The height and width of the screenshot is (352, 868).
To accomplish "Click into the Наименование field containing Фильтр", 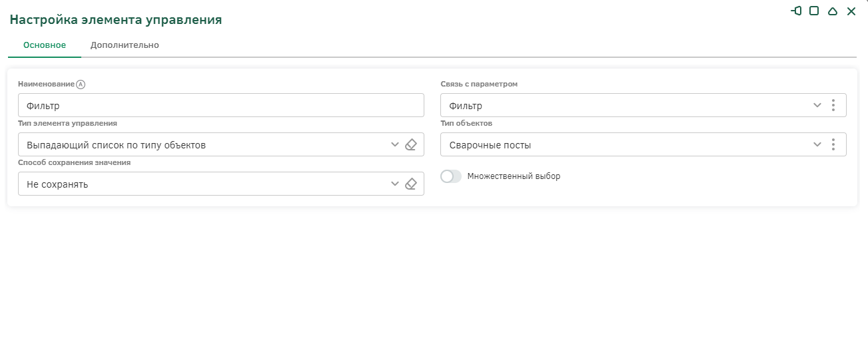I will pyautogui.click(x=220, y=105).
